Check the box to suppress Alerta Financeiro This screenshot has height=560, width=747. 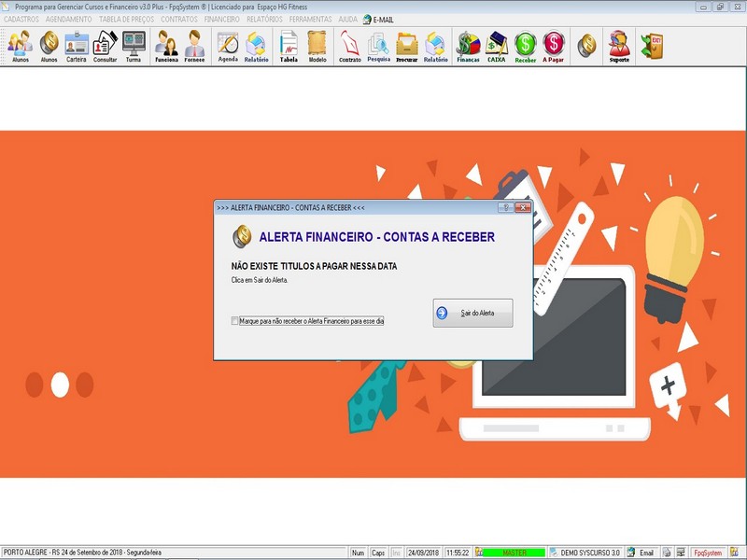click(x=234, y=321)
